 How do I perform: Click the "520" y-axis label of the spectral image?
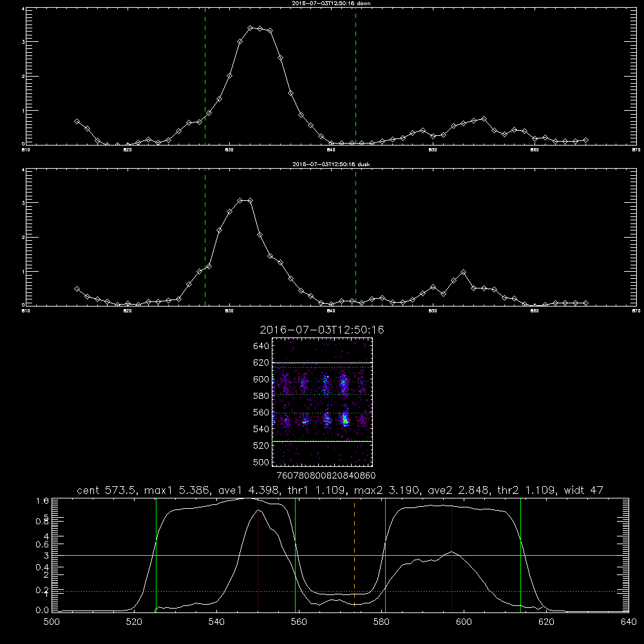(261, 446)
